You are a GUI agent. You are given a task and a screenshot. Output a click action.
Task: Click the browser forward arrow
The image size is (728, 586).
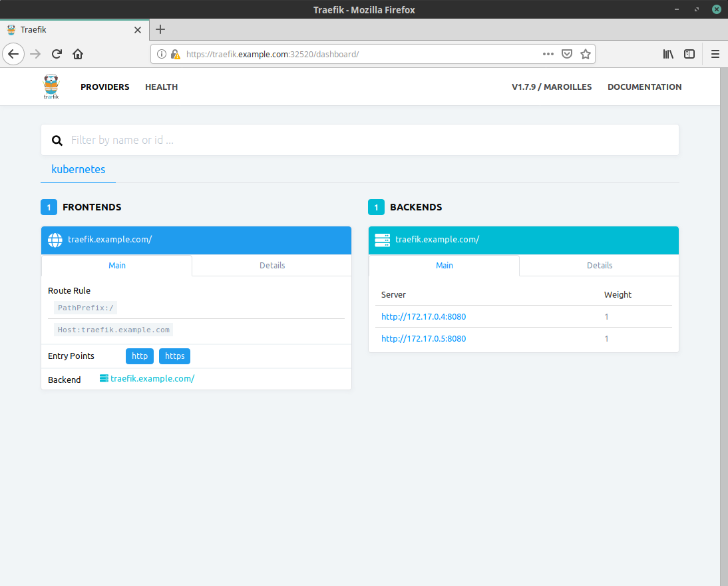pos(35,54)
